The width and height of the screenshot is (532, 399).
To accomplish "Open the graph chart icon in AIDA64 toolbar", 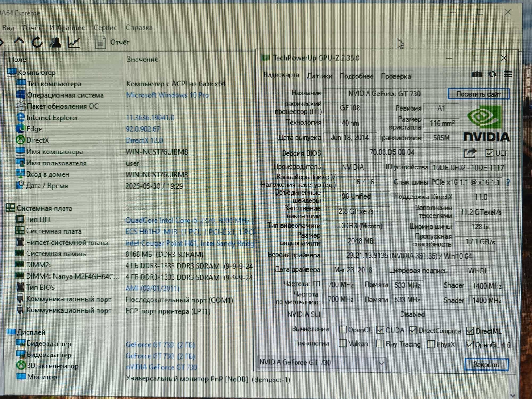I will 74,43.
